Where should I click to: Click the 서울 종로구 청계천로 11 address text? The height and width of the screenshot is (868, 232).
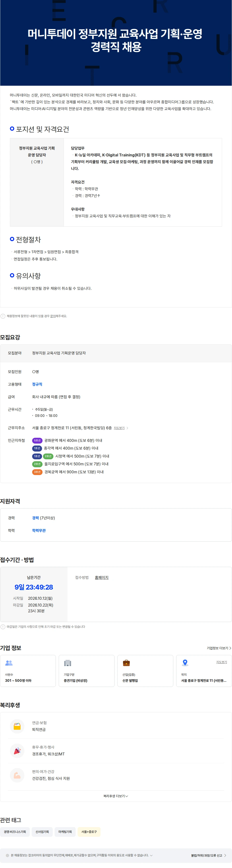tap(72, 428)
